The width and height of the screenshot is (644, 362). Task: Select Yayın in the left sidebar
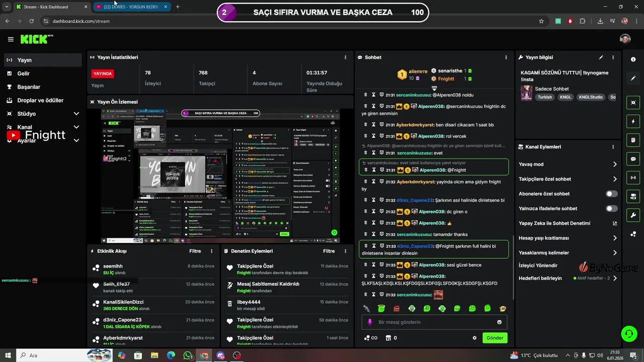pyautogui.click(x=43, y=60)
